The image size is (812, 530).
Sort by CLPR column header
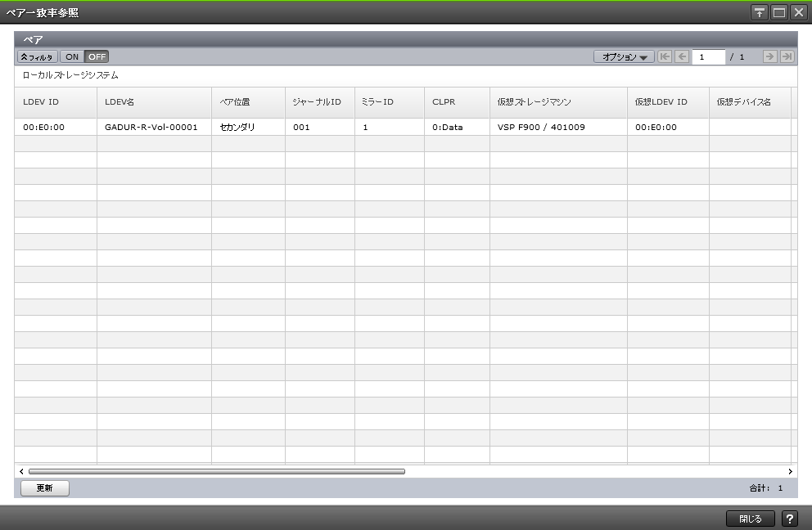[457, 102]
